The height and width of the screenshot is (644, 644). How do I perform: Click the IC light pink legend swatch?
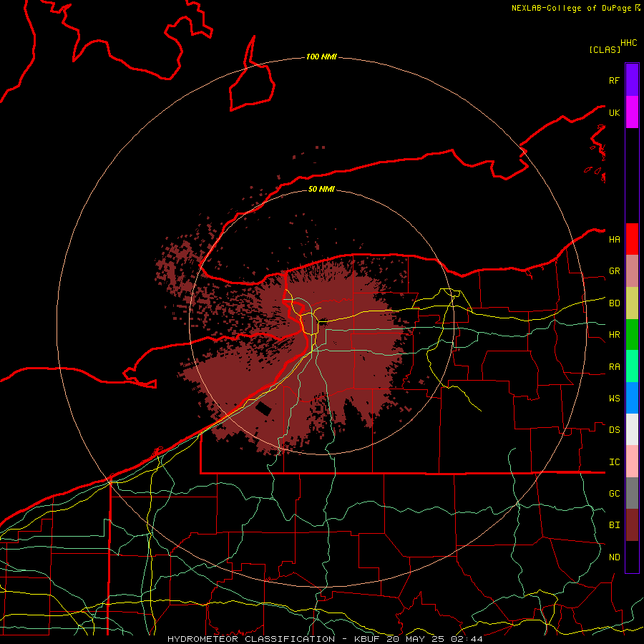(632, 462)
